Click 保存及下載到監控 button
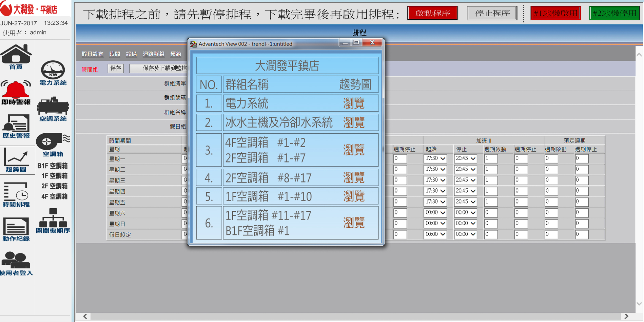This screenshot has height=322, width=644. 158,68
